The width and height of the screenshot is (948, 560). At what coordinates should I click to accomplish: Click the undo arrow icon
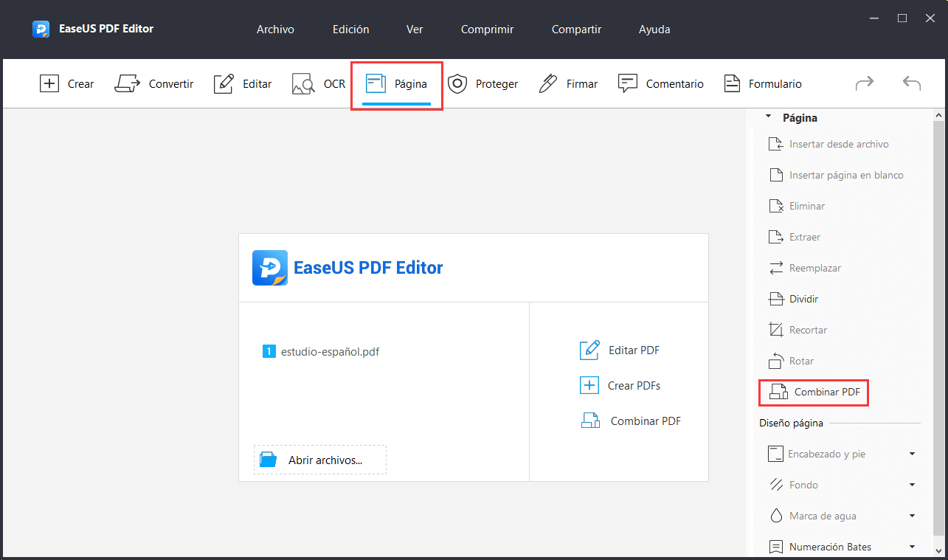pos(912,83)
